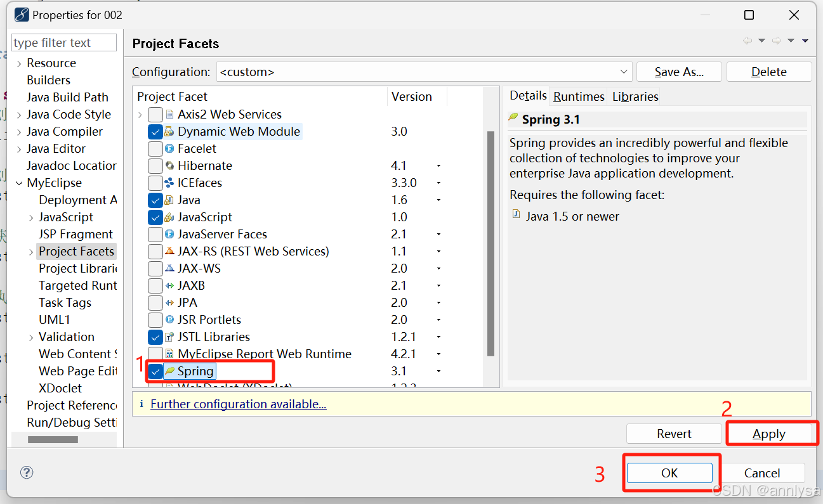
Task: Click the Facelet facet icon
Action: tap(169, 149)
